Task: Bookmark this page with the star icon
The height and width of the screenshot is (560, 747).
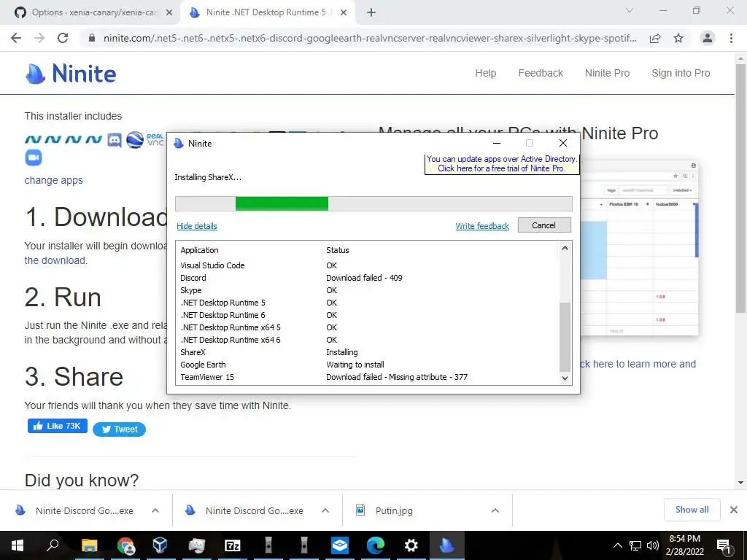Action: tap(678, 38)
